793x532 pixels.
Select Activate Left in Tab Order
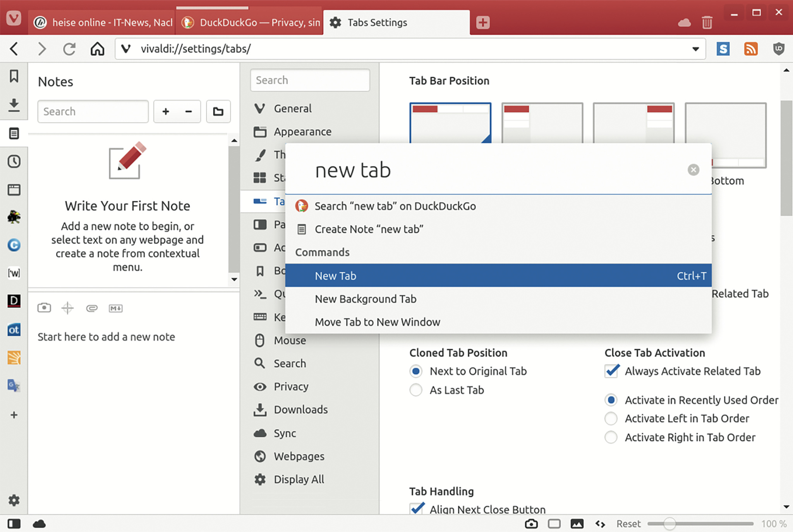coord(611,419)
